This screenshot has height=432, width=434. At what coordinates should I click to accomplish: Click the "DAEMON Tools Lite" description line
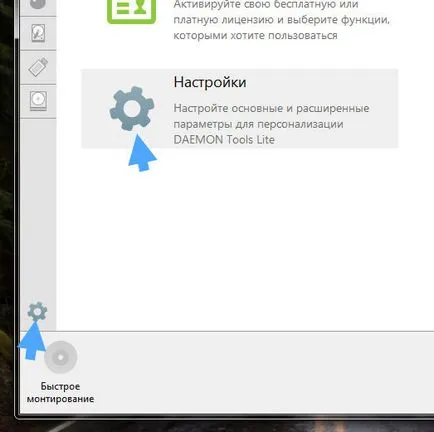[224, 139]
